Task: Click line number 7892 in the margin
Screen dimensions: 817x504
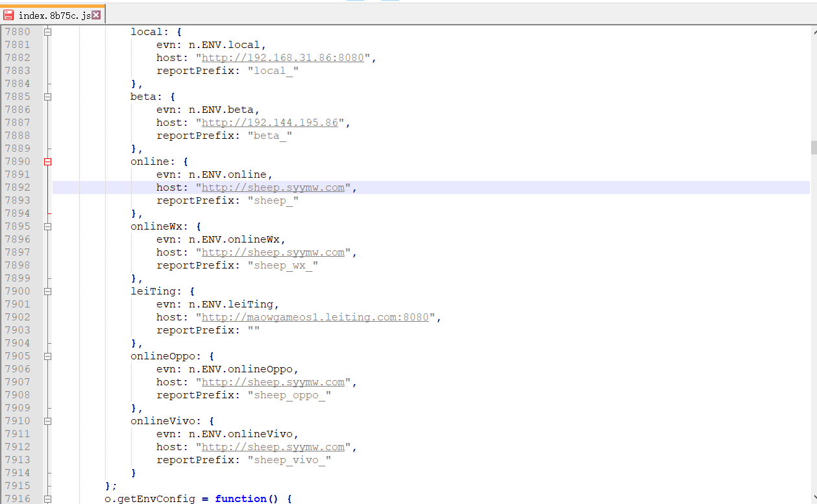Action: pyautogui.click(x=18, y=187)
